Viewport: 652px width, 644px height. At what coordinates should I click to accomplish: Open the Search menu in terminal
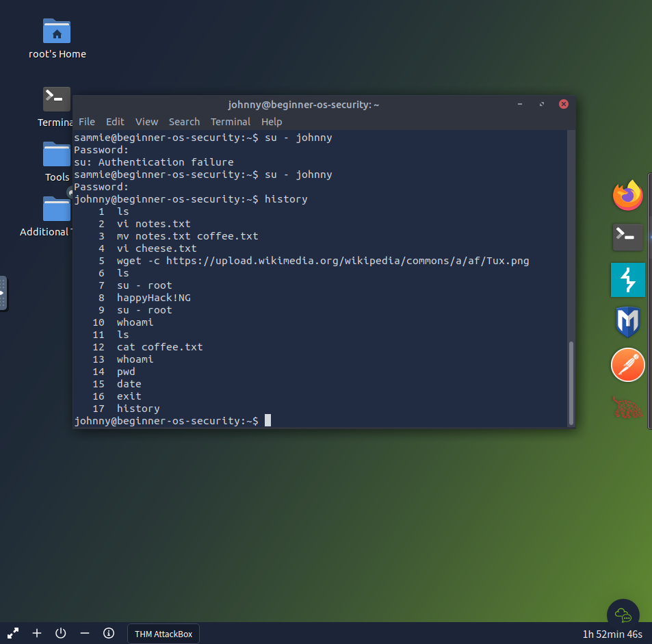click(x=184, y=122)
